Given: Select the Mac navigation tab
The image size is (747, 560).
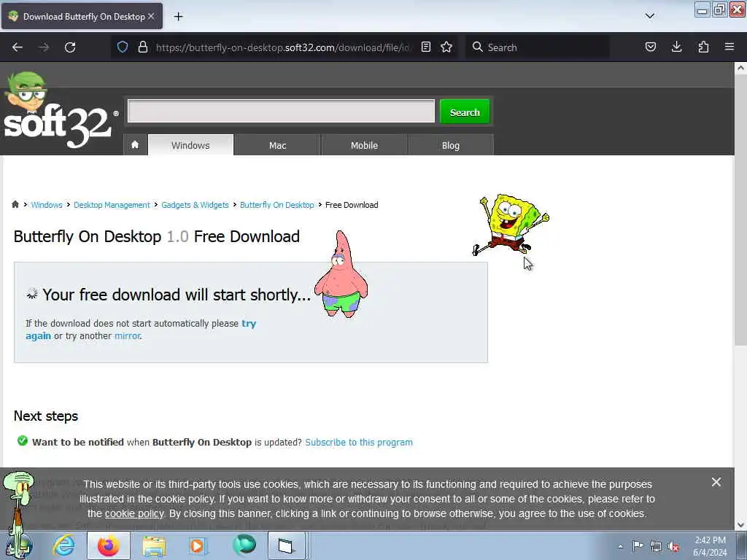Looking at the screenshot, I should pos(277,145).
